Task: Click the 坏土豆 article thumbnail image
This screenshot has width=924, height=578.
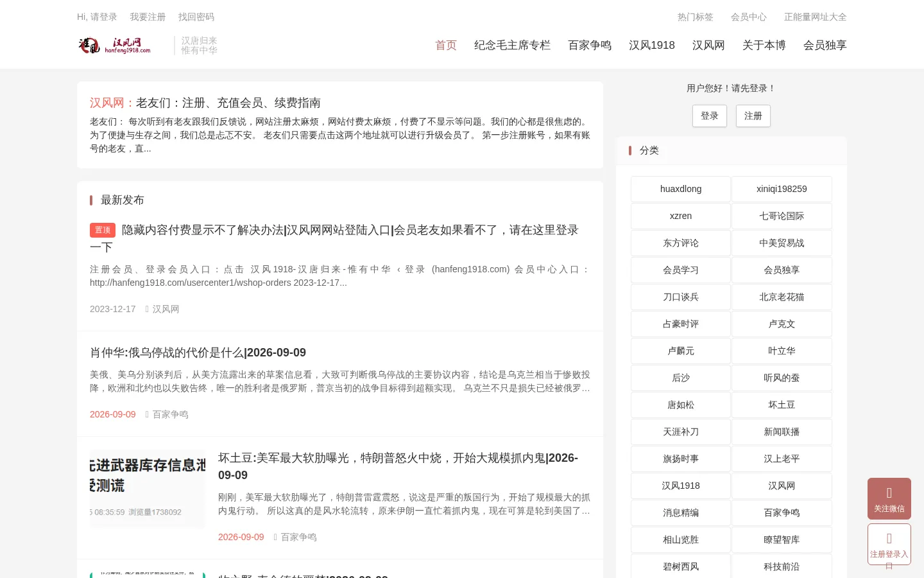Action: click(148, 489)
